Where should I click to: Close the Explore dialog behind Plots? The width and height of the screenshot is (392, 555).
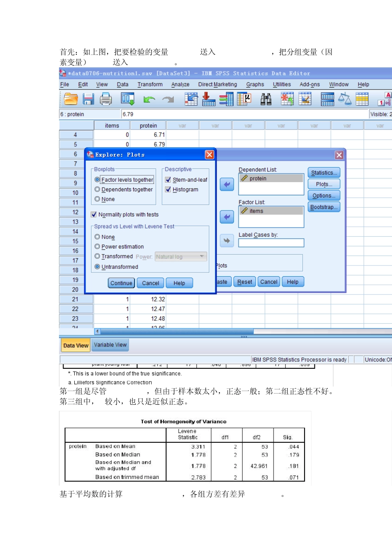[339, 155]
